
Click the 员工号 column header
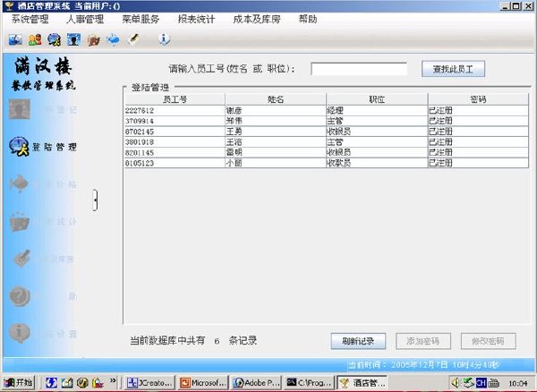[175, 99]
